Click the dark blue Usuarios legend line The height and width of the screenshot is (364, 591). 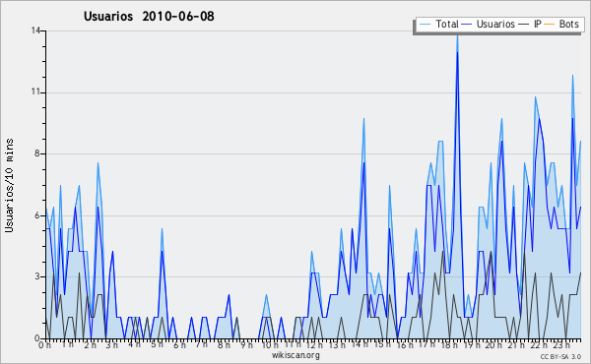coord(467,25)
